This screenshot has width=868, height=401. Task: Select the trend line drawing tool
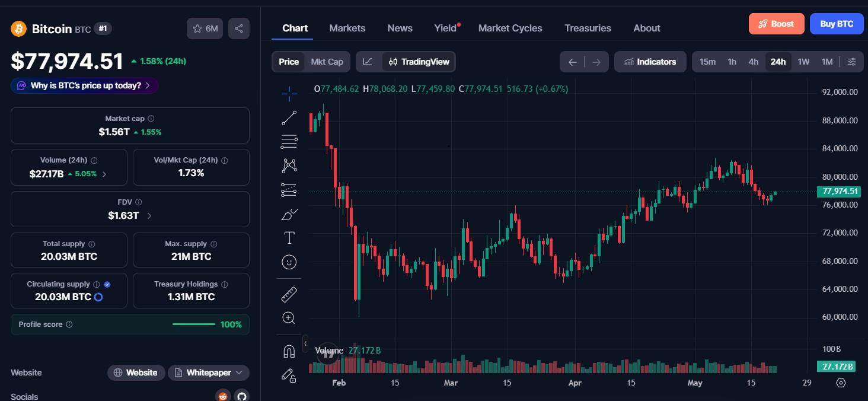tap(289, 118)
